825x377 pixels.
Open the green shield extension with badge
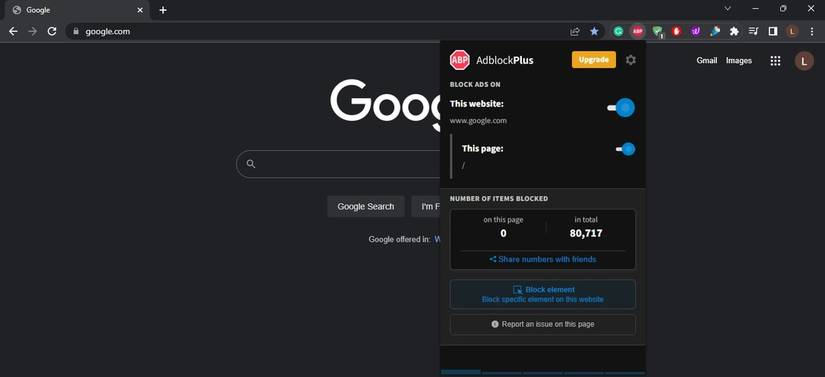pos(657,32)
